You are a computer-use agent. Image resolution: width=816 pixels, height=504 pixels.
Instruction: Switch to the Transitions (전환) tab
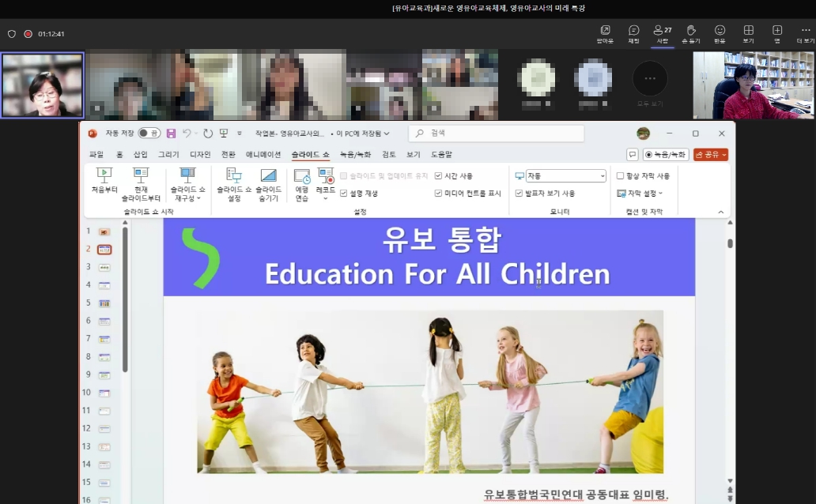[x=228, y=155]
